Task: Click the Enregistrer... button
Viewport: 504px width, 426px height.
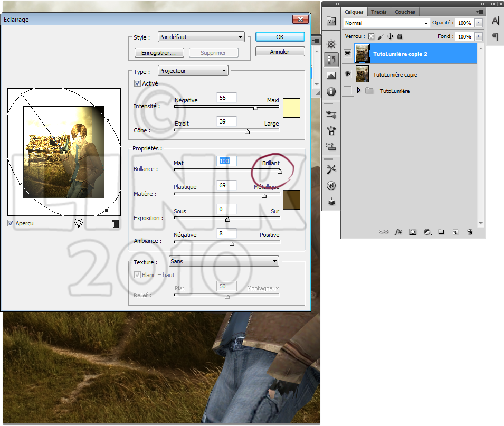Action: (158, 53)
